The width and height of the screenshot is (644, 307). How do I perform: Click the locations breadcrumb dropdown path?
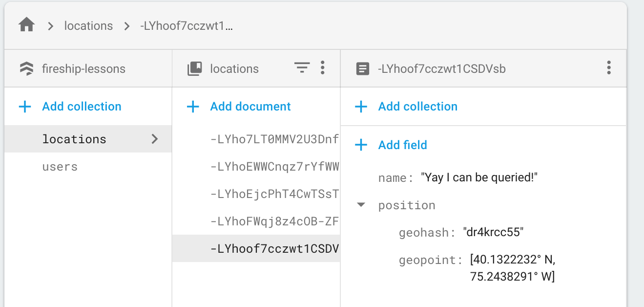pos(88,25)
